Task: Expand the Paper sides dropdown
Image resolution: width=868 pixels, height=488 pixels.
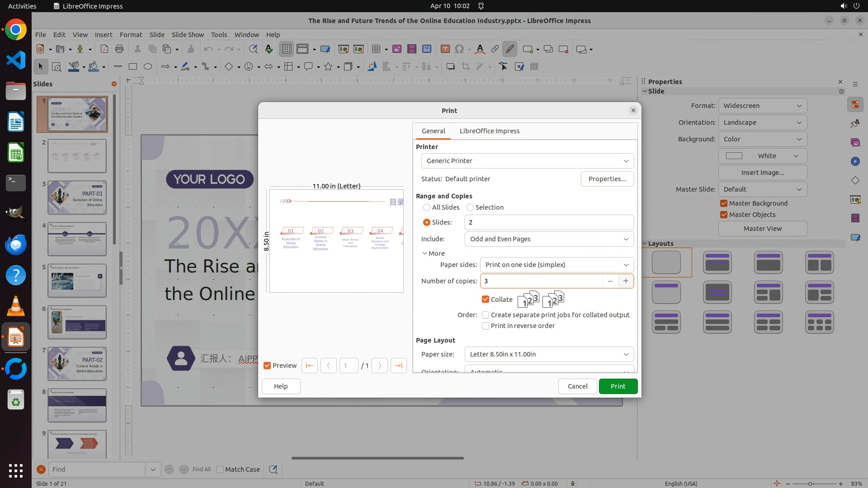Action: click(x=557, y=265)
